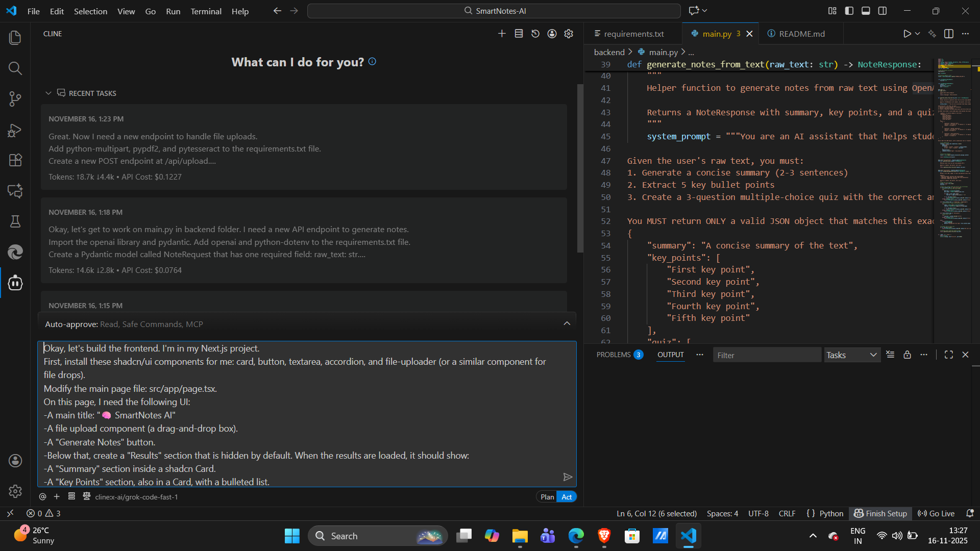Screen dimensions: 980x551
Task: Click the split editor right icon
Action: click(x=949, y=34)
